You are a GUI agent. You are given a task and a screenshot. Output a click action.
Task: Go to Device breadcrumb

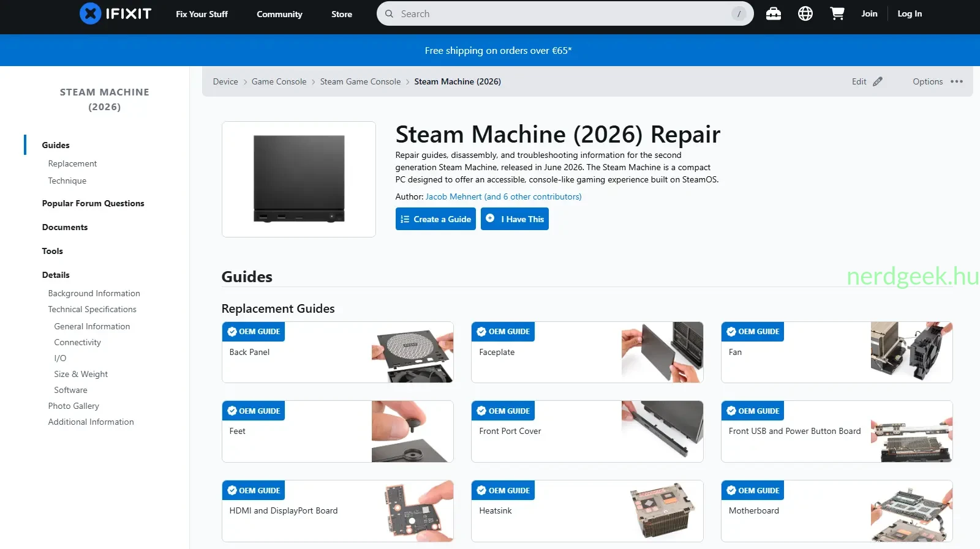pyautogui.click(x=225, y=81)
